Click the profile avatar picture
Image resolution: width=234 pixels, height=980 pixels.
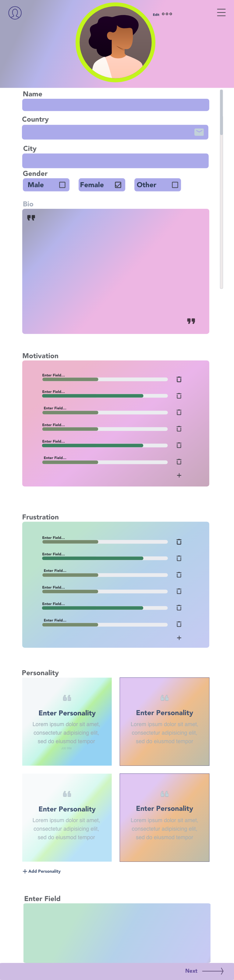pos(115,42)
